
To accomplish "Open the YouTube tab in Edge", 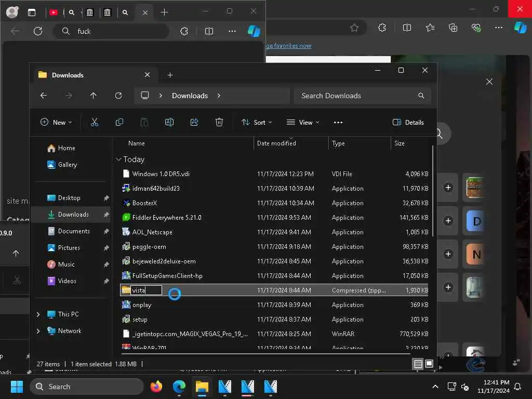I will click(x=54, y=12).
